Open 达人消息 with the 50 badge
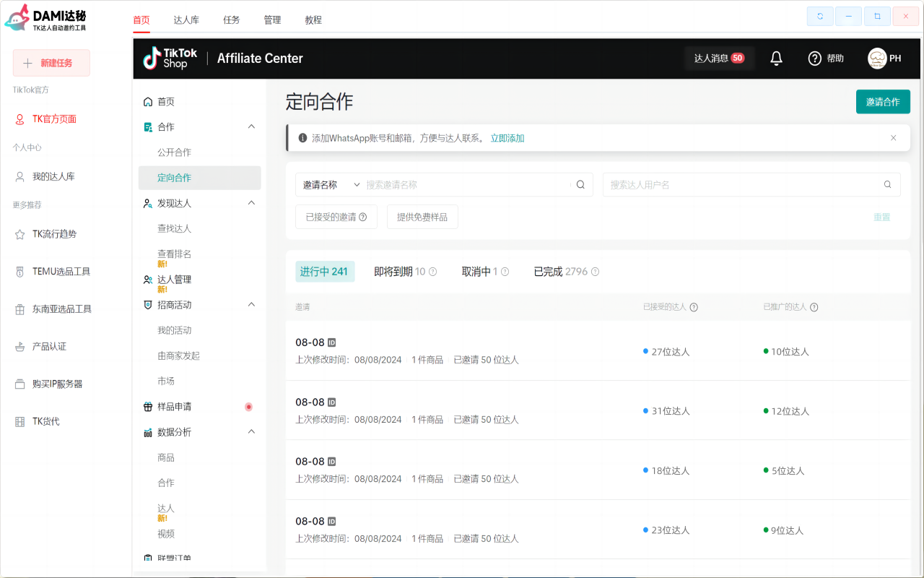Screen dimensions: 924x578 tap(719, 58)
